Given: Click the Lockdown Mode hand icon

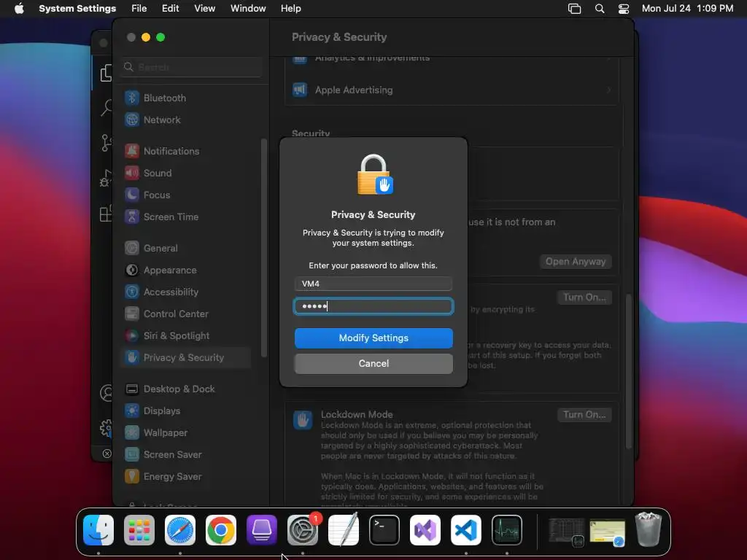Looking at the screenshot, I should coord(303,421).
